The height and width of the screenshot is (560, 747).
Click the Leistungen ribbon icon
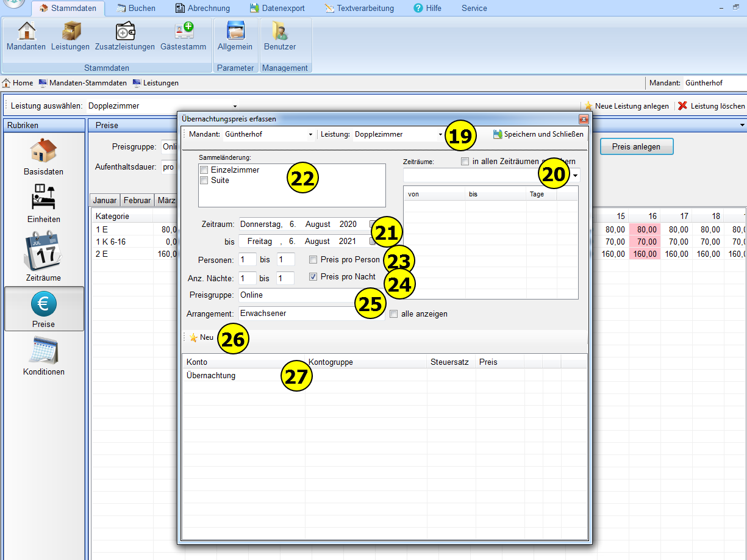tap(70, 35)
